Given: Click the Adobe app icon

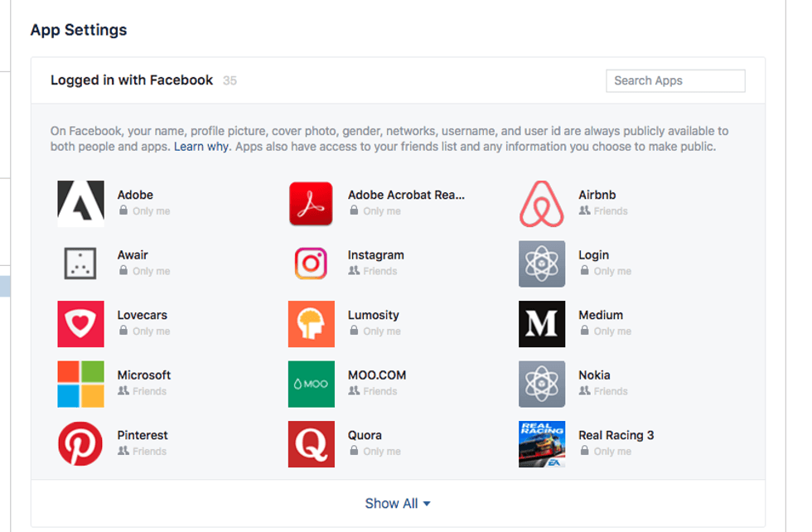Looking at the screenshot, I should coord(80,204).
